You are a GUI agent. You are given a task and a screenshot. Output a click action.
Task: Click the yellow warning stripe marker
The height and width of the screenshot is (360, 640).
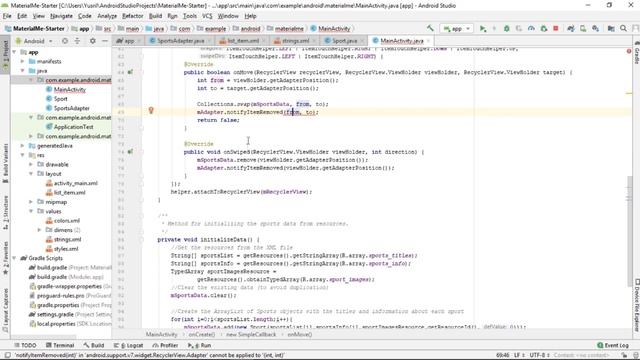(x=629, y=93)
